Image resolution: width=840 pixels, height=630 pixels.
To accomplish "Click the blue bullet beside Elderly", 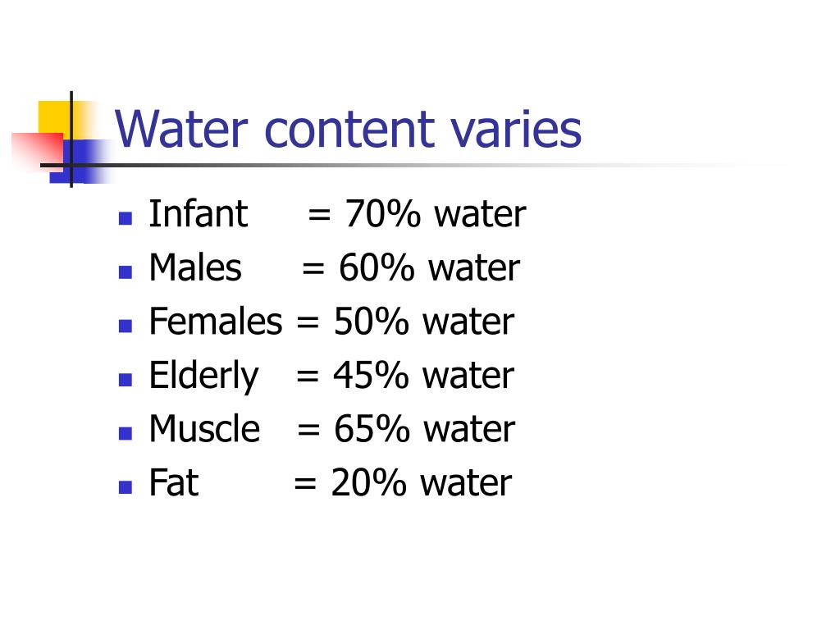I will (x=126, y=379).
